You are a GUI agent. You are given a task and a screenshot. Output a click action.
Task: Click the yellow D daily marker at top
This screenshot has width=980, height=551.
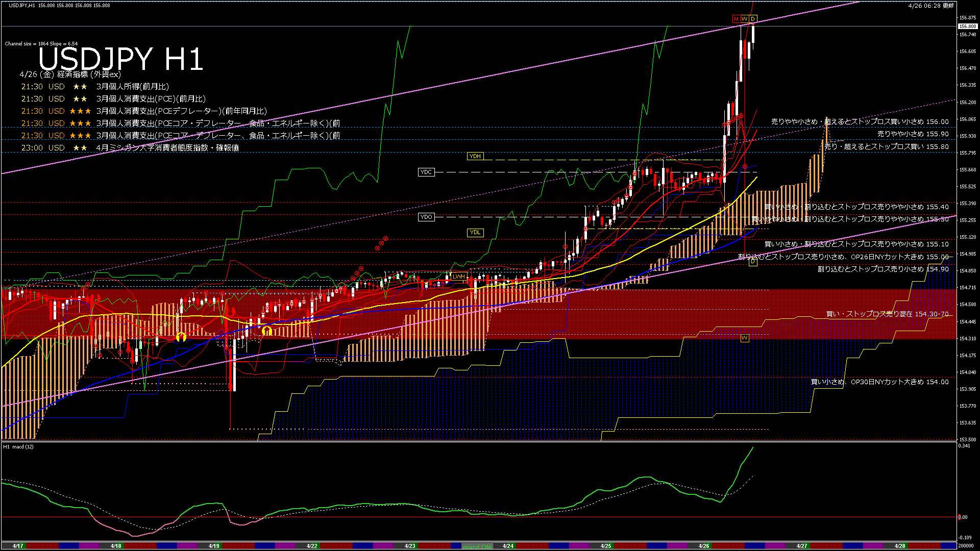pyautogui.click(x=753, y=19)
